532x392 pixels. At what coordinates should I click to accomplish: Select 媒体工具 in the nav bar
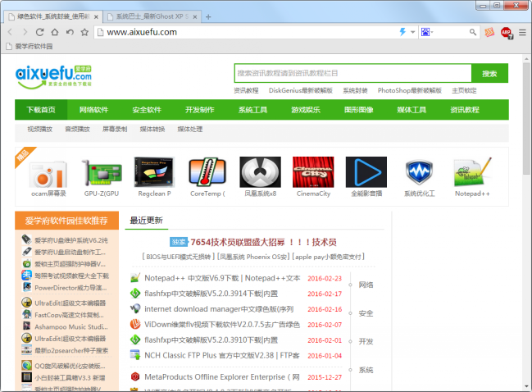[412, 110]
